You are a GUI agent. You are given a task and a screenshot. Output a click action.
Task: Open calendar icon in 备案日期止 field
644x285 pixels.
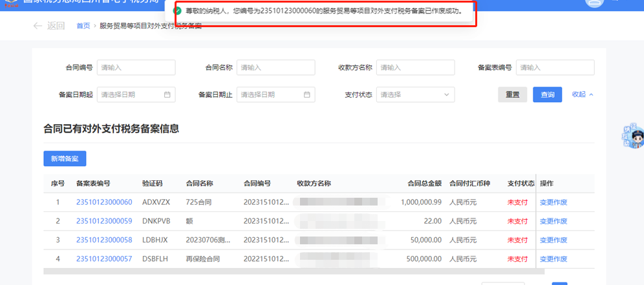tap(306, 94)
